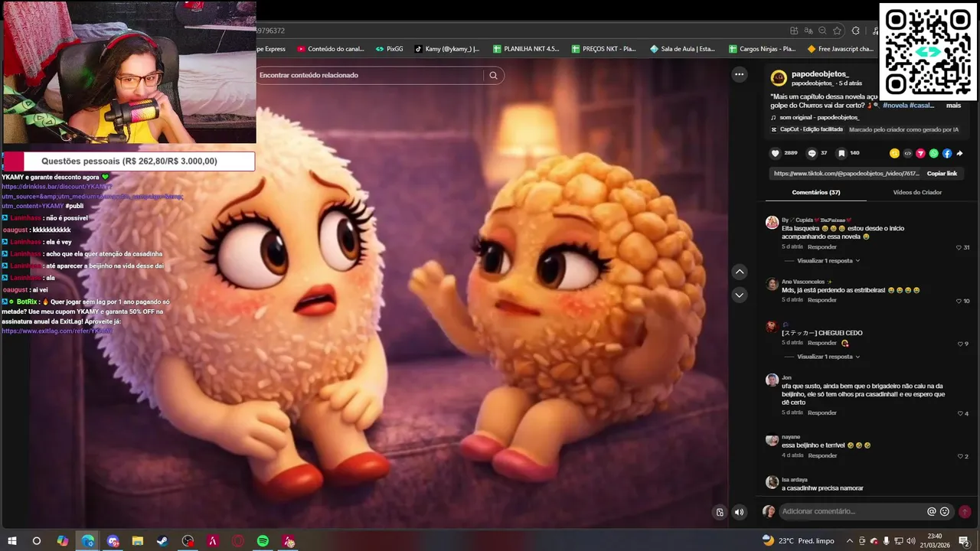Open Spotify from the taskbar
The width and height of the screenshot is (980, 551).
point(263,541)
